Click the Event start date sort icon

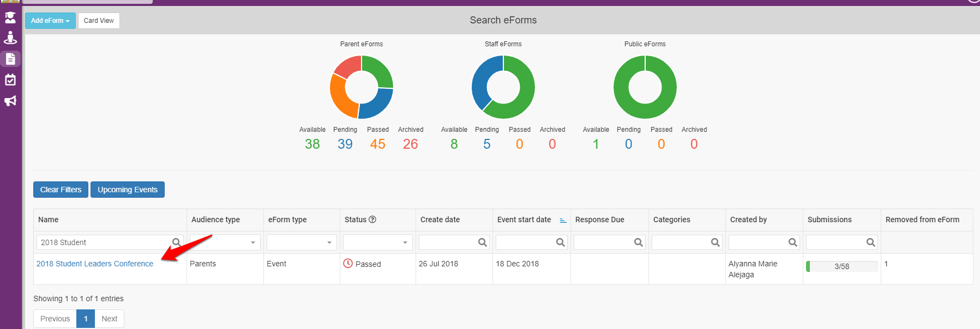(563, 220)
